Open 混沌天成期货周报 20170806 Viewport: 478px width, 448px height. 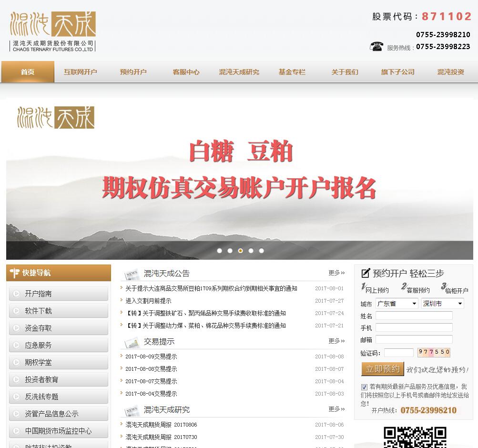tap(161, 425)
